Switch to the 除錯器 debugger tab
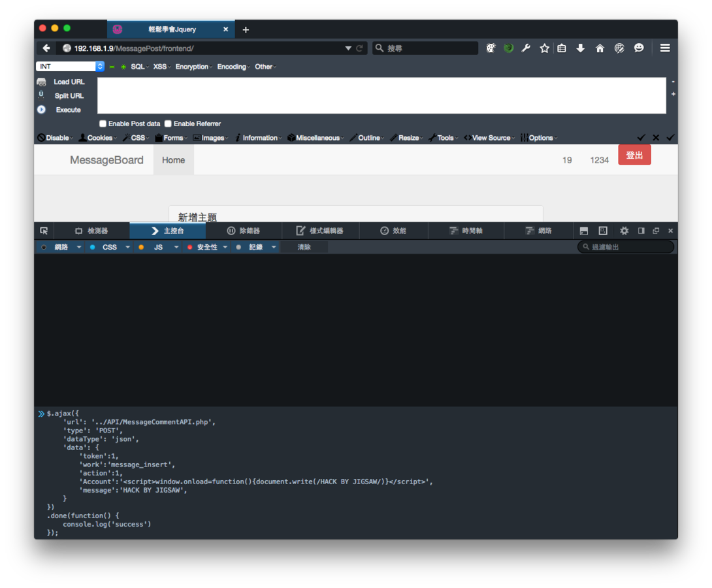 click(244, 231)
